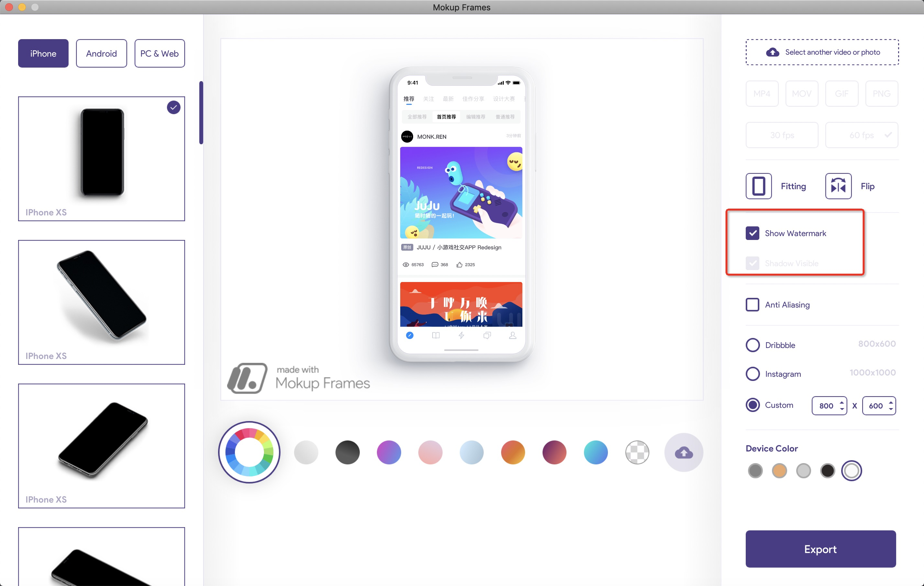The height and width of the screenshot is (586, 924).
Task: Choose MOV export format
Action: pyautogui.click(x=802, y=93)
